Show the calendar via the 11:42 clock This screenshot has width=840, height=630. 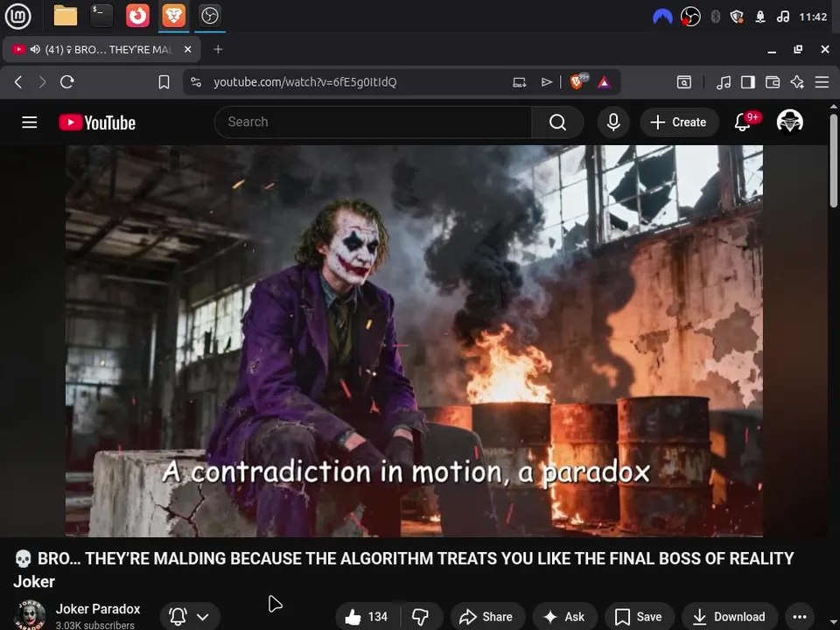pos(813,17)
